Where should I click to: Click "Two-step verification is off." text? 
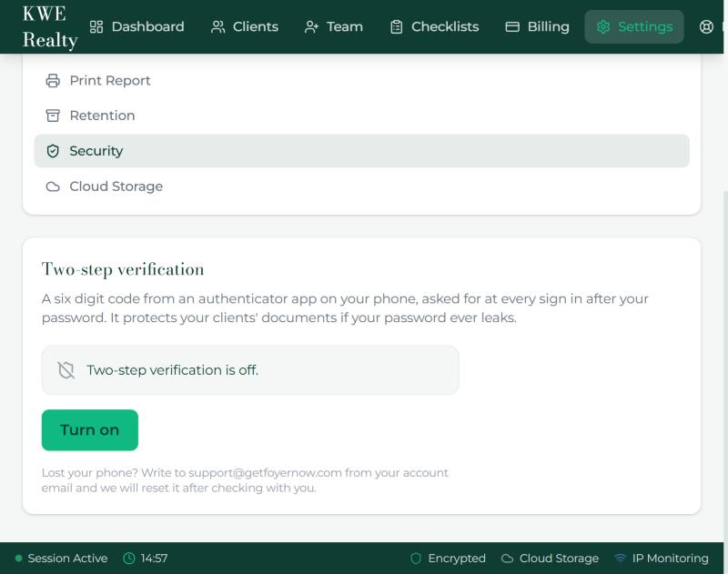(172, 370)
